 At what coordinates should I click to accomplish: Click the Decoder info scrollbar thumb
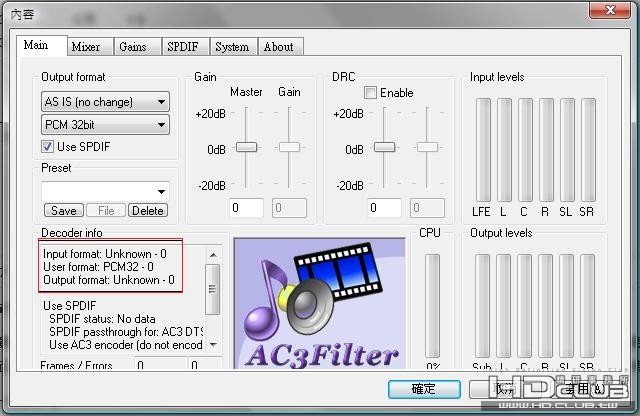pyautogui.click(x=213, y=289)
